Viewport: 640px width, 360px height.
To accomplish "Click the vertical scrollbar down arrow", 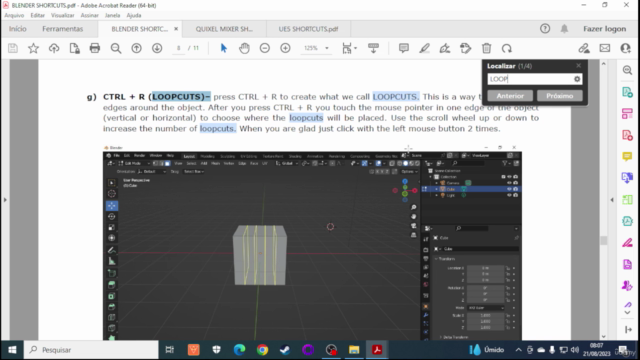I will 604,336.
